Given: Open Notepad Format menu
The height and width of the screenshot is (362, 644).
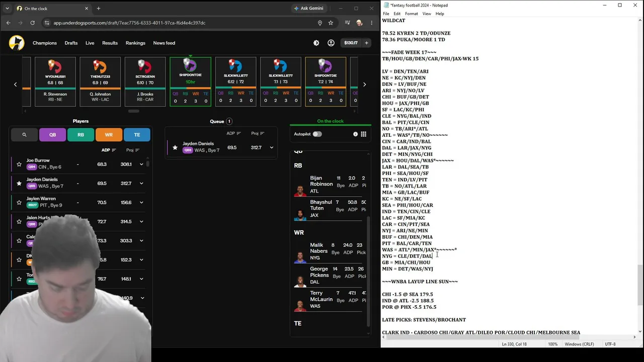Looking at the screenshot, I should coord(411,14).
